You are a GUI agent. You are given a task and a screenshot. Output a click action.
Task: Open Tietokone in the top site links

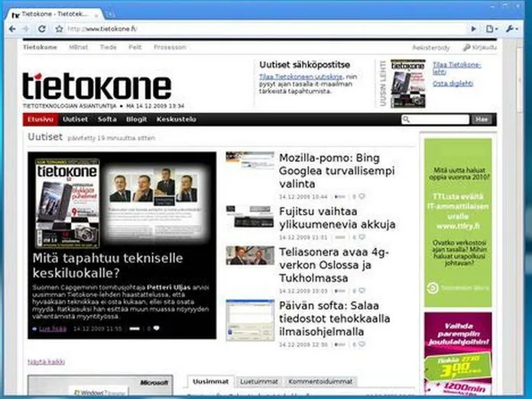40,47
